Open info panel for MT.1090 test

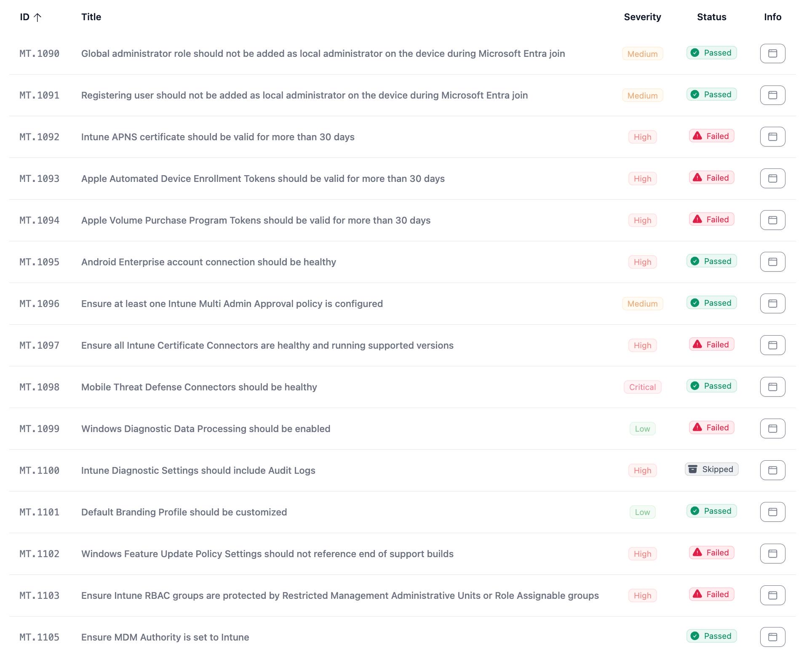coord(772,53)
